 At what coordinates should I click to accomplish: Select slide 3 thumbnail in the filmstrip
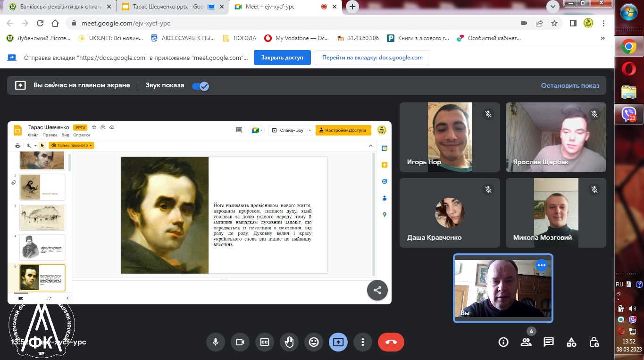(42, 217)
